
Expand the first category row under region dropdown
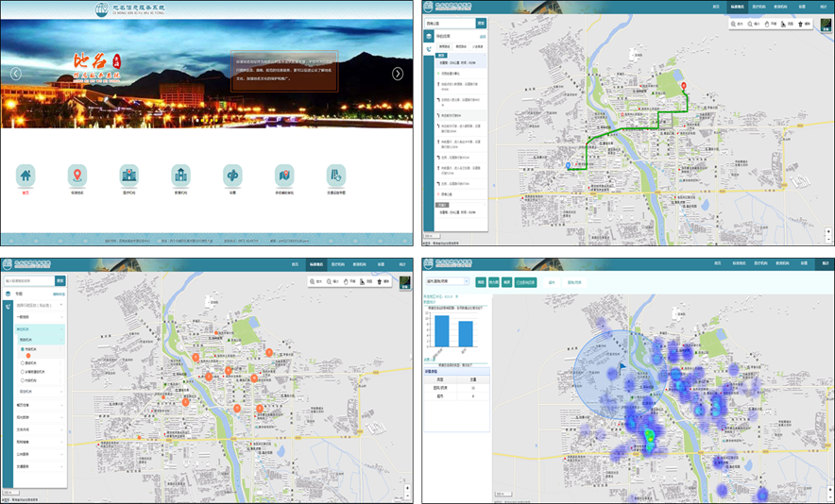click(x=40, y=317)
